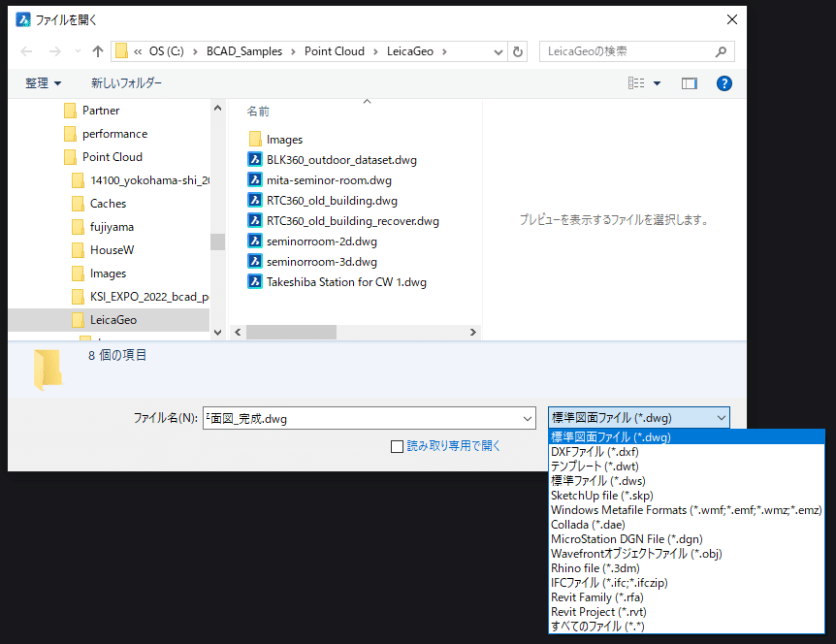This screenshot has width=836, height=644.
Task: Choose Collada (*.dae) option
Action: [687, 525]
